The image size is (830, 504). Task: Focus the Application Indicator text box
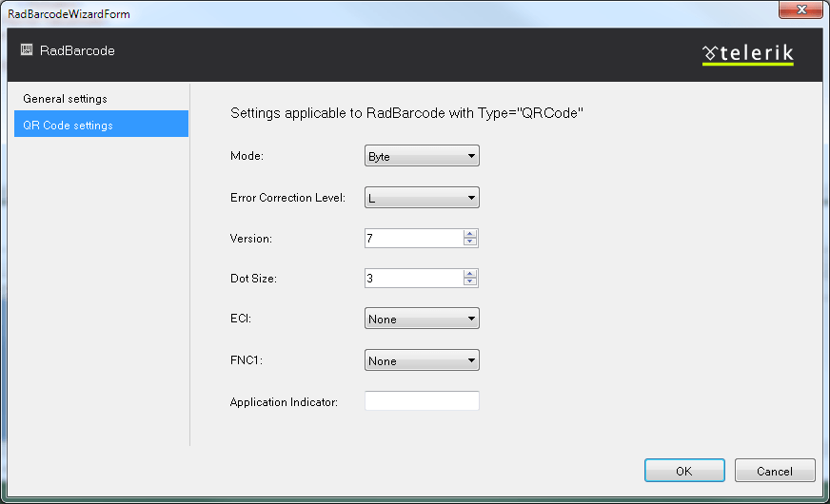click(422, 401)
